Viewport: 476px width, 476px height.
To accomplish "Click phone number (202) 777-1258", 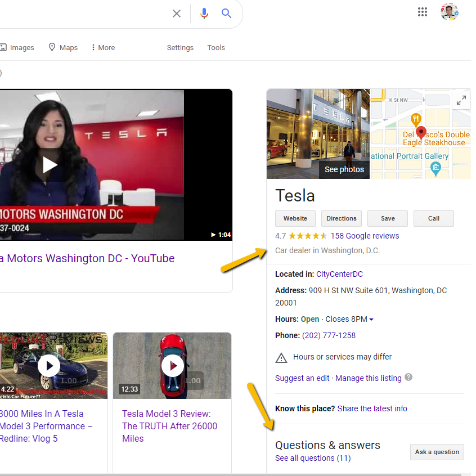I will tap(329, 335).
